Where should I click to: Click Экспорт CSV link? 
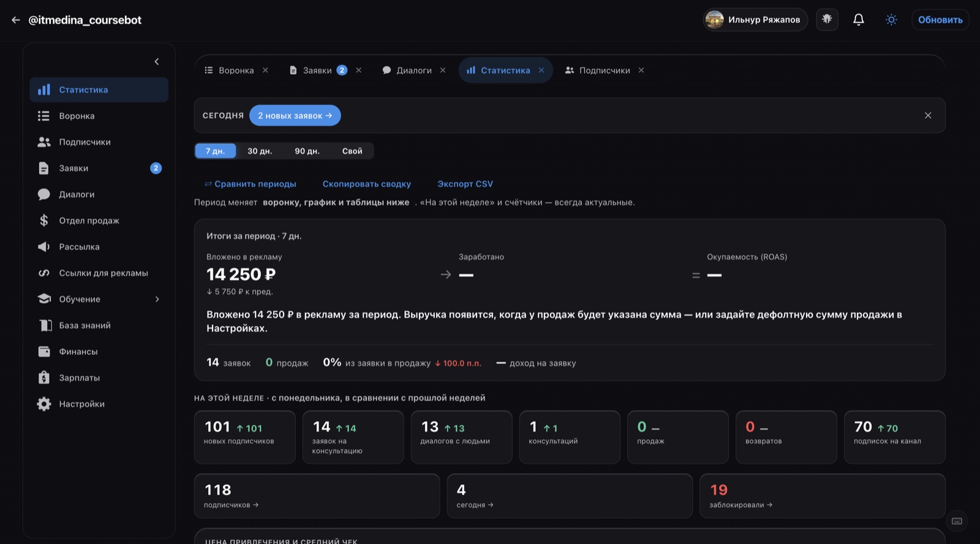465,184
